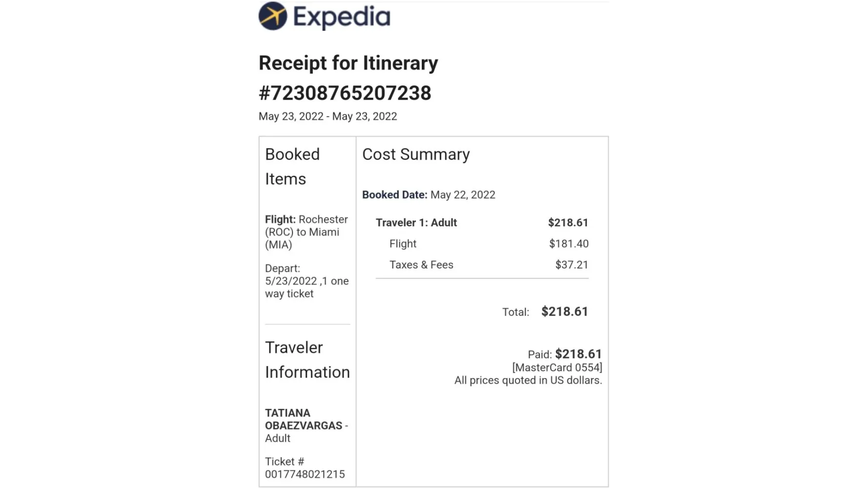Click the bold amount beside "Total:"

tap(564, 312)
